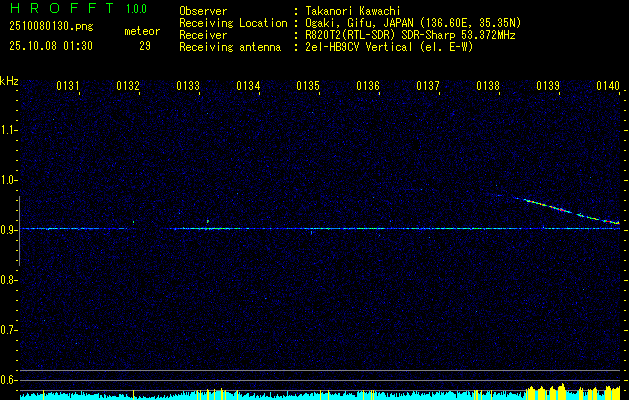Screen dimensions: 629x400
Task: Click the Observer field label
Action: [203, 11]
